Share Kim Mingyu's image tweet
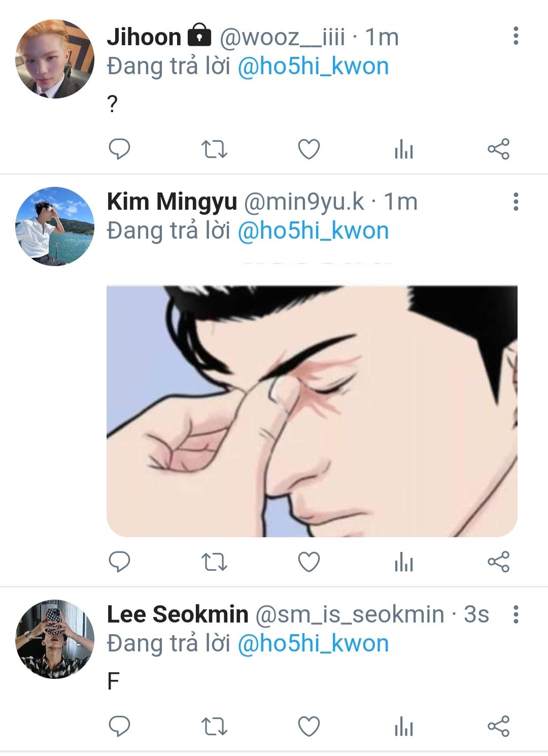 tap(498, 562)
